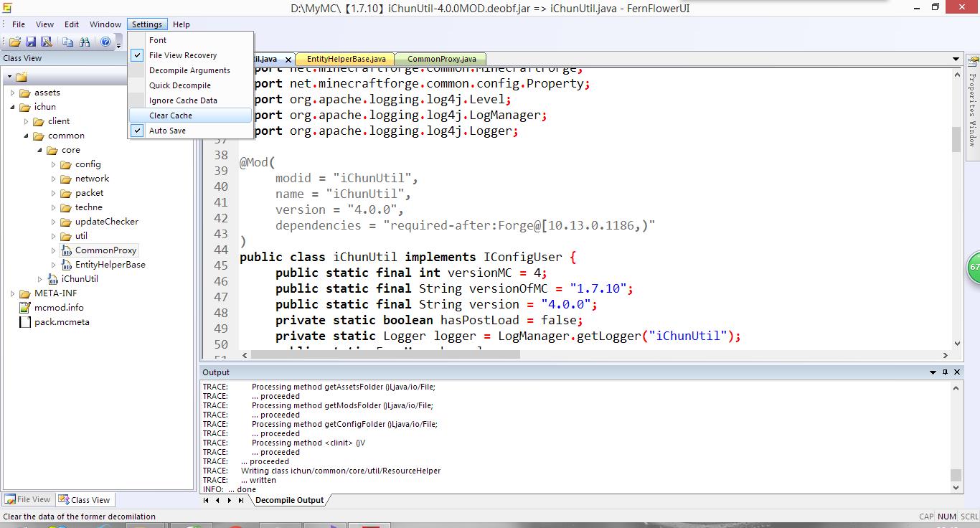Click code line 'public class iChunUtil implements IConfigUser'
Image resolution: width=980 pixels, height=528 pixels.
pyautogui.click(x=407, y=257)
